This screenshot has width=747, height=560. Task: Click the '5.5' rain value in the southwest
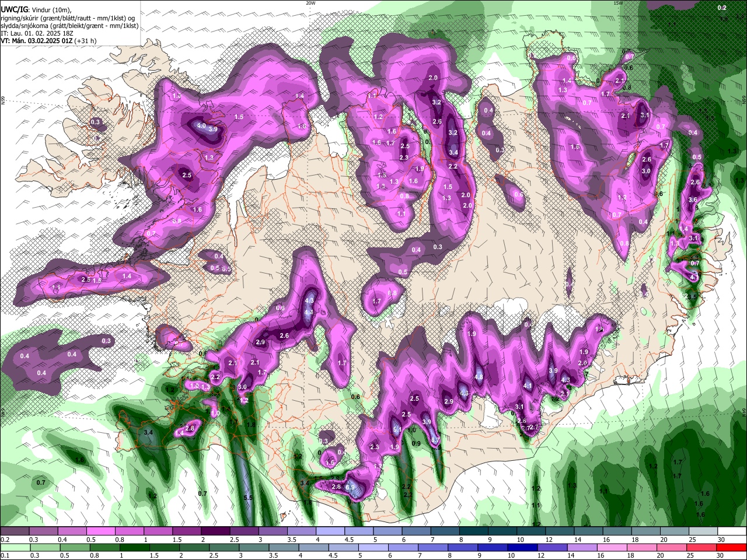coord(248,498)
